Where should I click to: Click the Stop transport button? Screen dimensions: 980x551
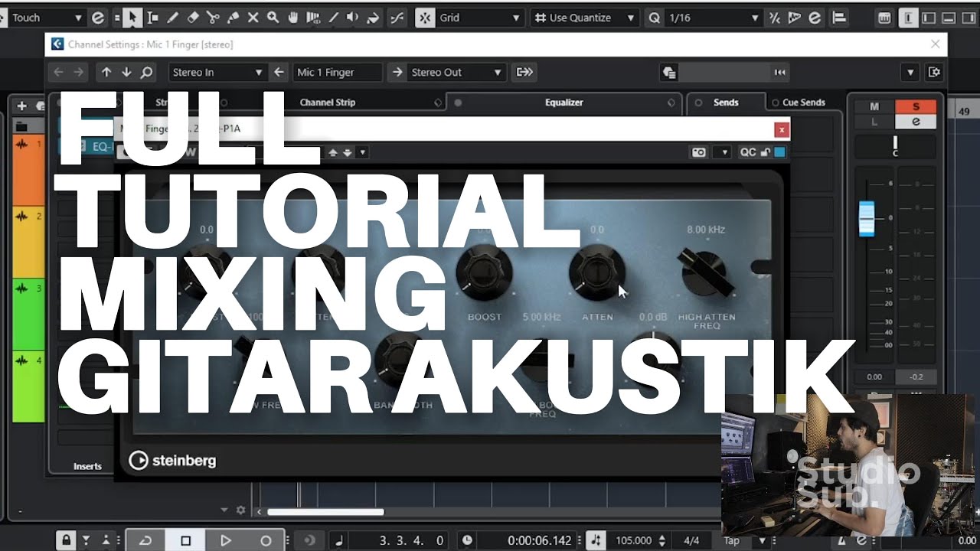tap(185, 540)
